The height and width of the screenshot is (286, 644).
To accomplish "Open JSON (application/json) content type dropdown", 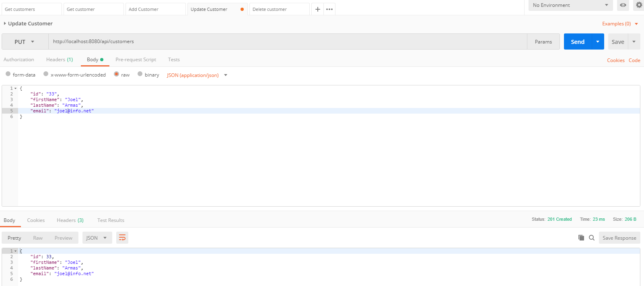I will click(197, 75).
